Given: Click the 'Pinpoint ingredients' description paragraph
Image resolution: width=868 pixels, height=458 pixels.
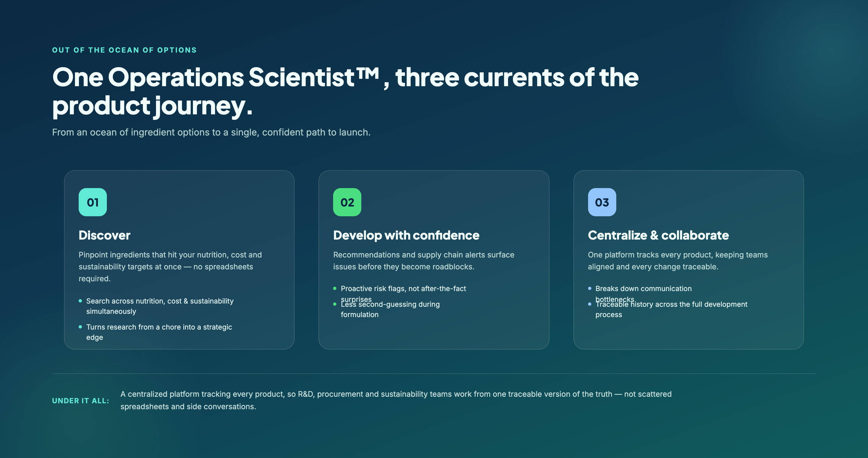Looking at the screenshot, I should (170, 267).
